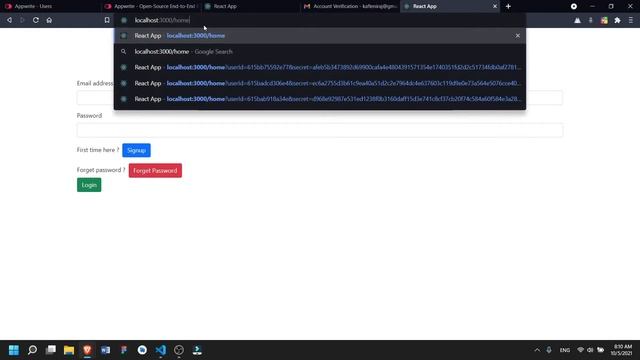Viewport: 640px width, 360px height.
Task: Switch to the Account Verification Gmail tab
Action: coord(351,6)
